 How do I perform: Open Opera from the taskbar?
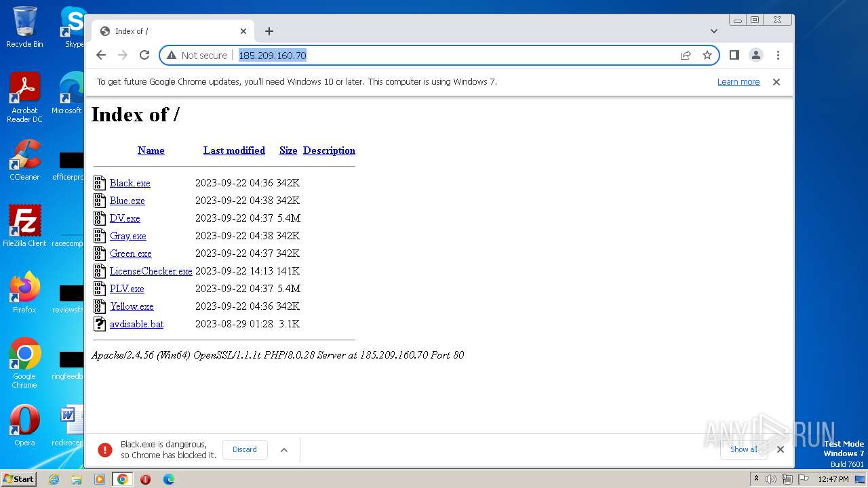coord(145,479)
